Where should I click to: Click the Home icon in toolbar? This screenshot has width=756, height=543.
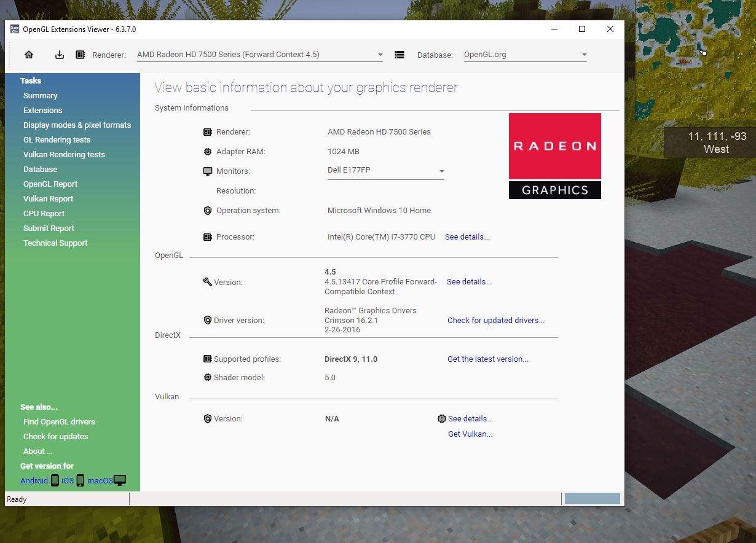tap(29, 55)
